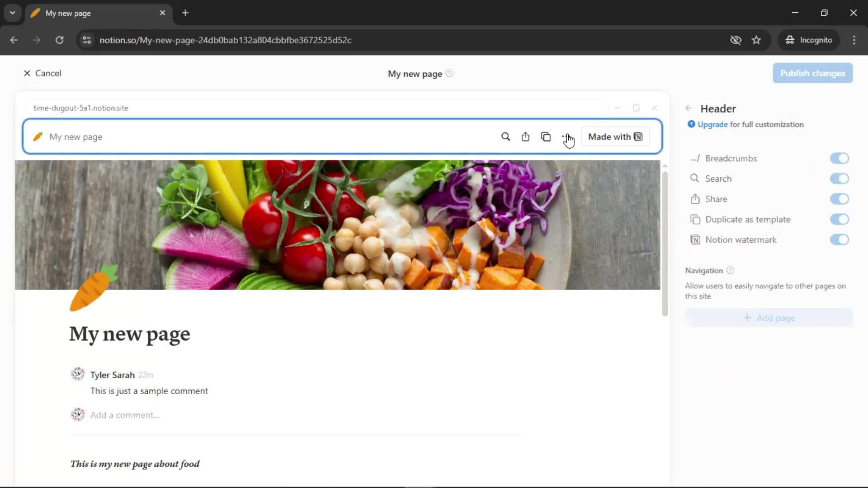This screenshot has height=488, width=868.
Task: Bookmark the page with the star icon
Action: pyautogui.click(x=756, y=40)
